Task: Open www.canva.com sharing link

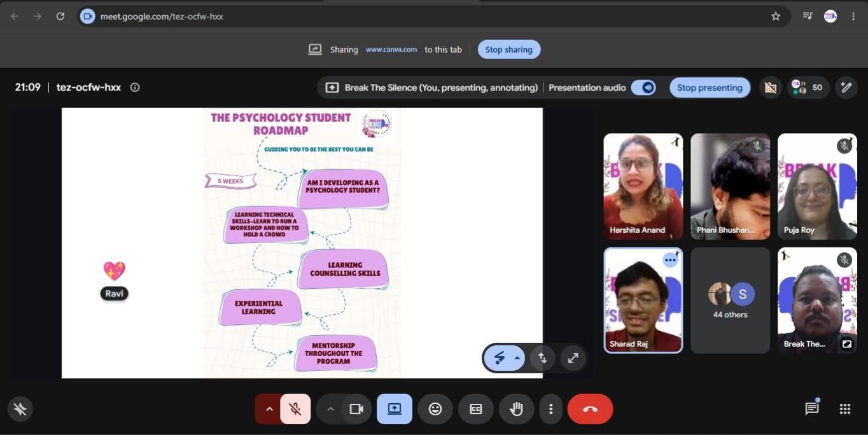Action: pos(391,50)
